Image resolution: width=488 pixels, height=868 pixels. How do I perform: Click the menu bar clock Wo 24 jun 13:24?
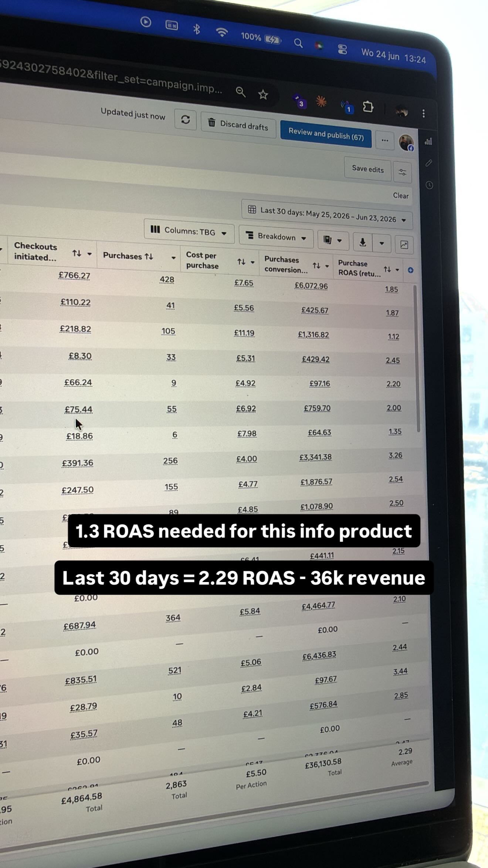click(393, 55)
